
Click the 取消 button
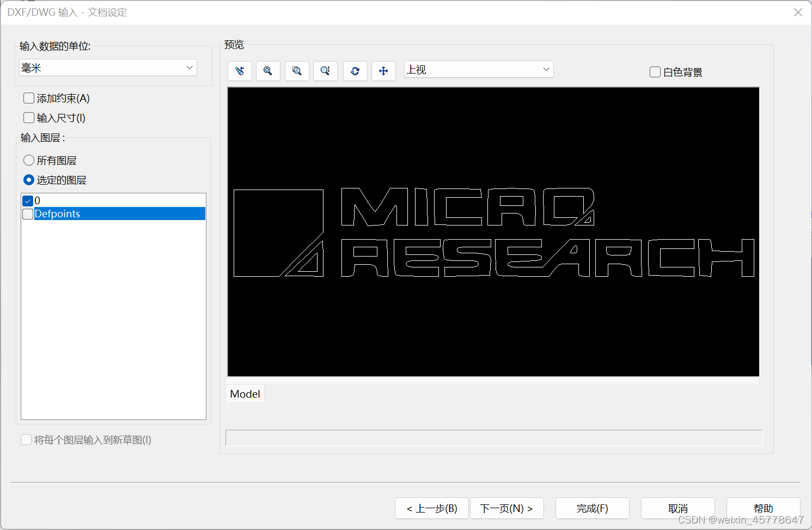click(x=678, y=508)
